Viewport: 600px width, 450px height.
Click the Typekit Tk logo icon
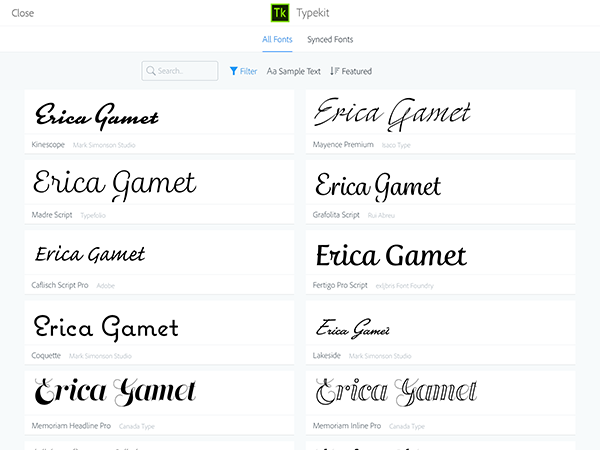[x=281, y=13]
